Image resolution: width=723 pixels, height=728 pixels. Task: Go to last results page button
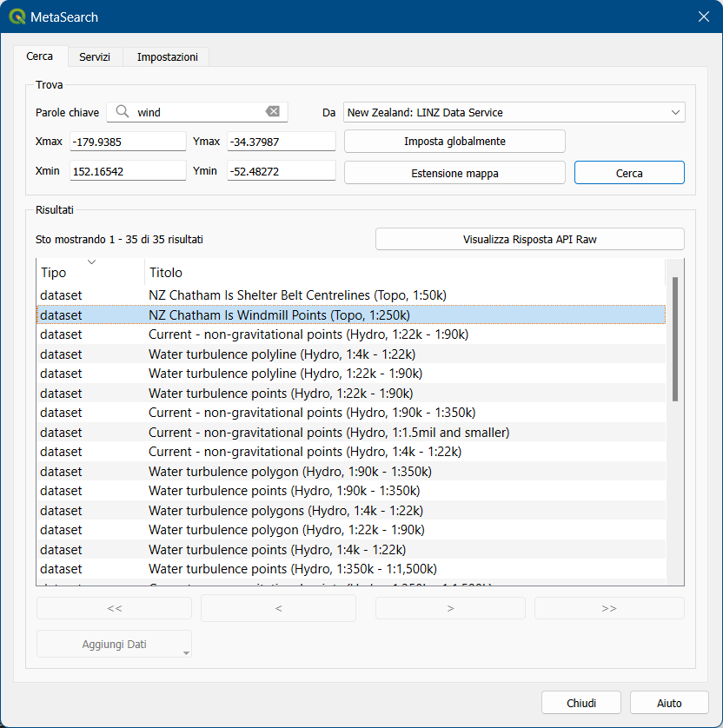coord(609,608)
